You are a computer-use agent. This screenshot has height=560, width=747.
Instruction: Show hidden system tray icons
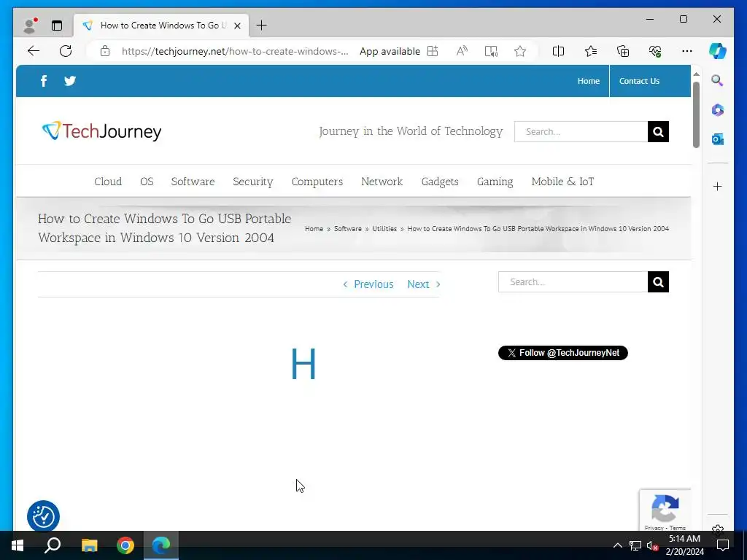click(617, 545)
